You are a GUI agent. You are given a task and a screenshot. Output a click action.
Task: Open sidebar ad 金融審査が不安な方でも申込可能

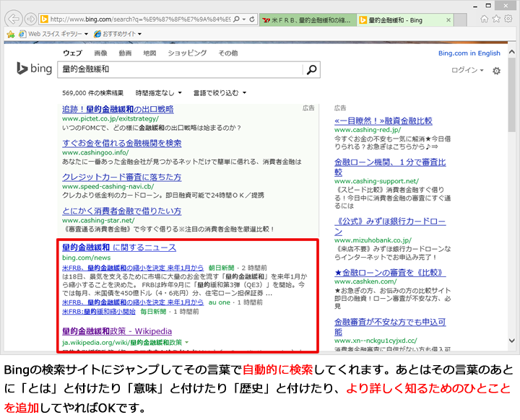tap(390, 327)
